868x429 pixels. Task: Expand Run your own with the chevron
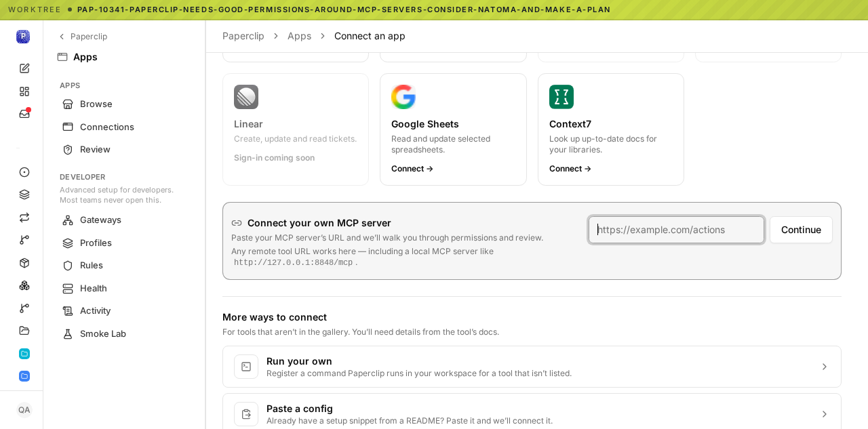tap(825, 367)
